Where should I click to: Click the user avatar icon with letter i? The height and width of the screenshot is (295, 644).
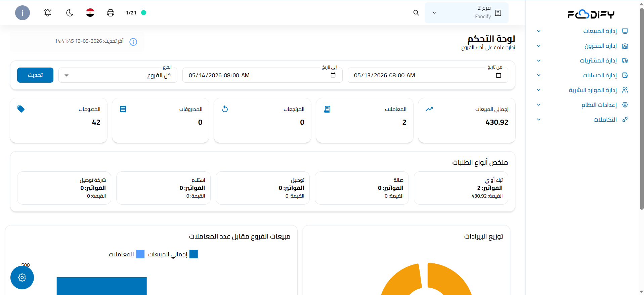click(x=23, y=13)
